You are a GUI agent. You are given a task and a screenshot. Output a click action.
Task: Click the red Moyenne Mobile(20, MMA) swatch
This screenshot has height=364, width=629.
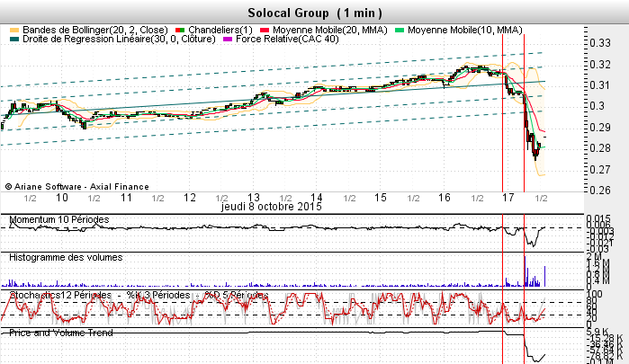265,31
